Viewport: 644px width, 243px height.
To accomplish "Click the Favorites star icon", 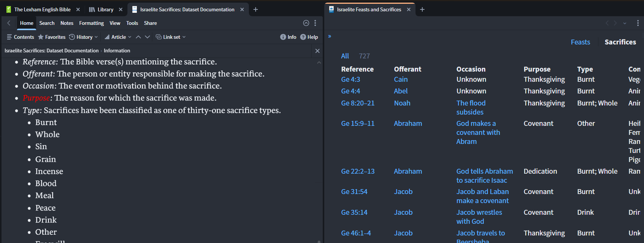I will [41, 37].
